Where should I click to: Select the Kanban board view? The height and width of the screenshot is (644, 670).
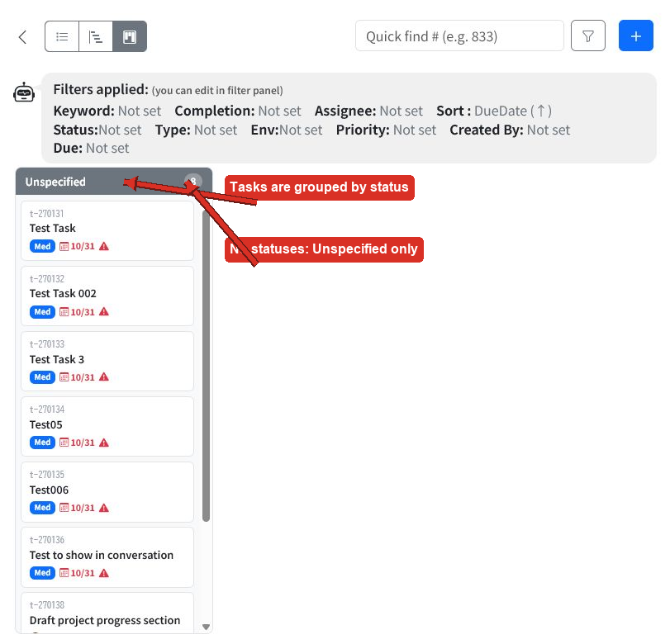[130, 36]
